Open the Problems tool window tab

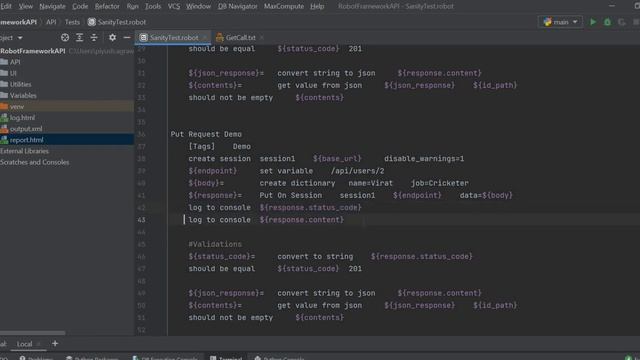[x=37, y=358]
